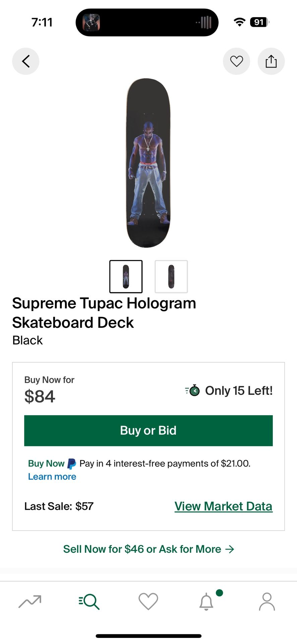297x644 pixels.
Task: Open PayPal Learn more link
Action: (x=52, y=477)
